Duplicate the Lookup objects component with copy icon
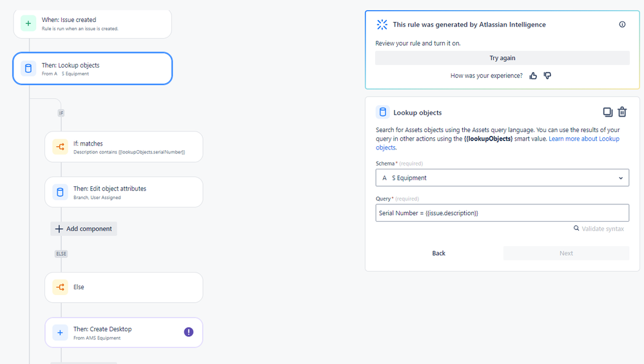Image resolution: width=644 pixels, height=364 pixels. 607,111
